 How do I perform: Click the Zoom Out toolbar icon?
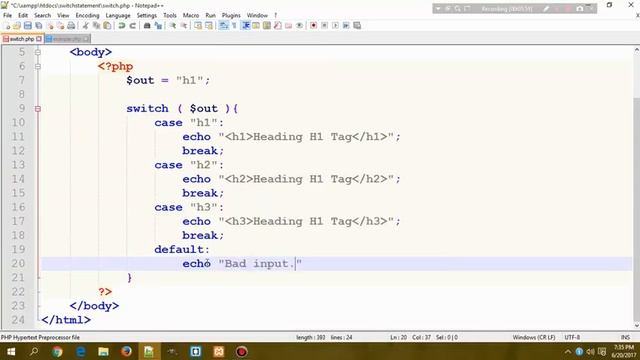[x=184, y=26]
